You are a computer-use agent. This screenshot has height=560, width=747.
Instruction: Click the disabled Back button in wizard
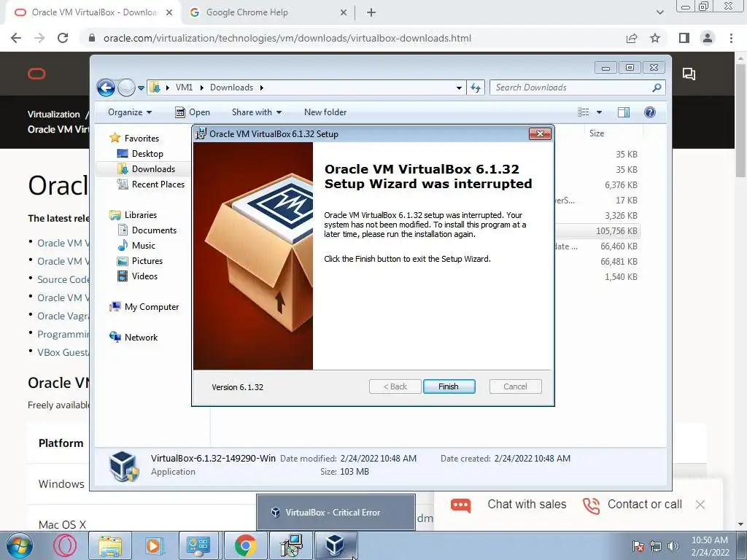[x=395, y=386]
